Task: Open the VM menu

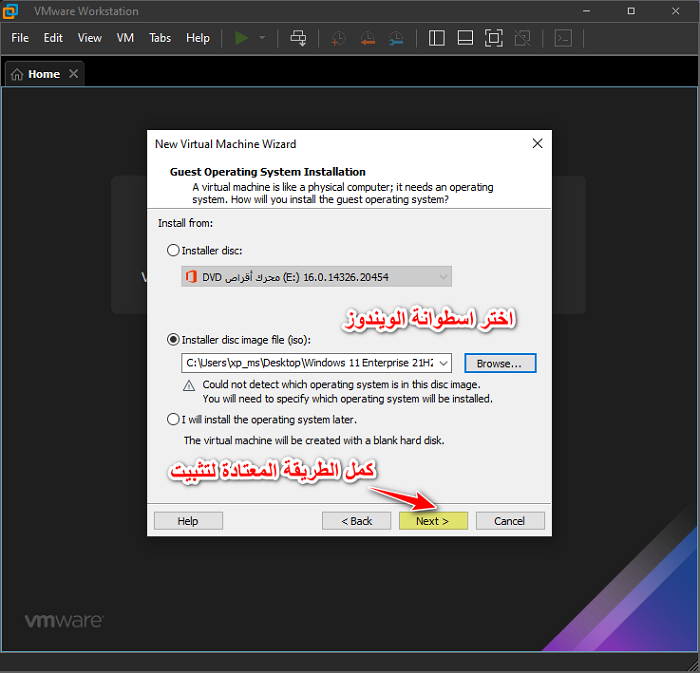Action: pyautogui.click(x=125, y=38)
